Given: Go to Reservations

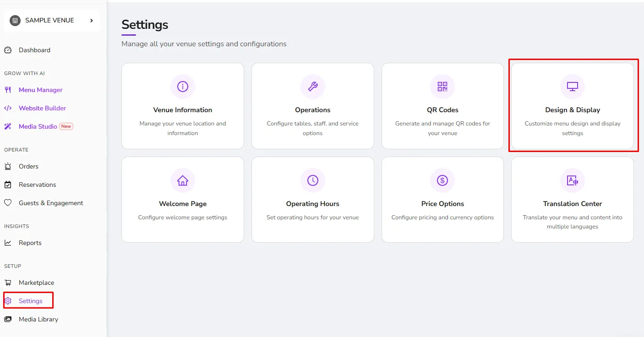Looking at the screenshot, I should coord(37,185).
